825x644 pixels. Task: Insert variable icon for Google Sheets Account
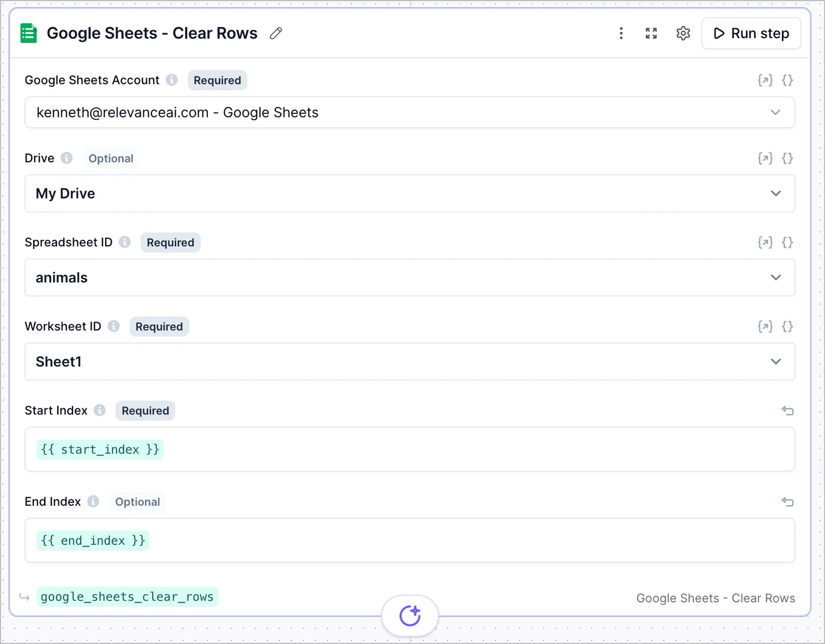(765, 80)
